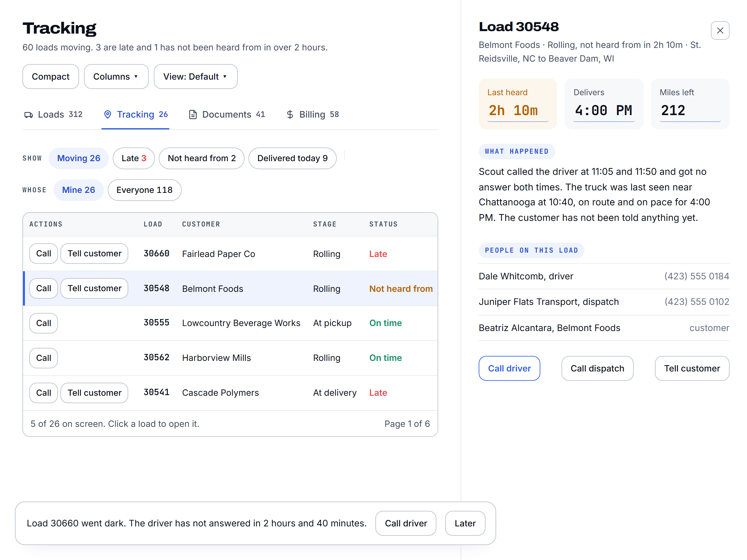Click Late status on Cascade Polymers row

(x=378, y=393)
